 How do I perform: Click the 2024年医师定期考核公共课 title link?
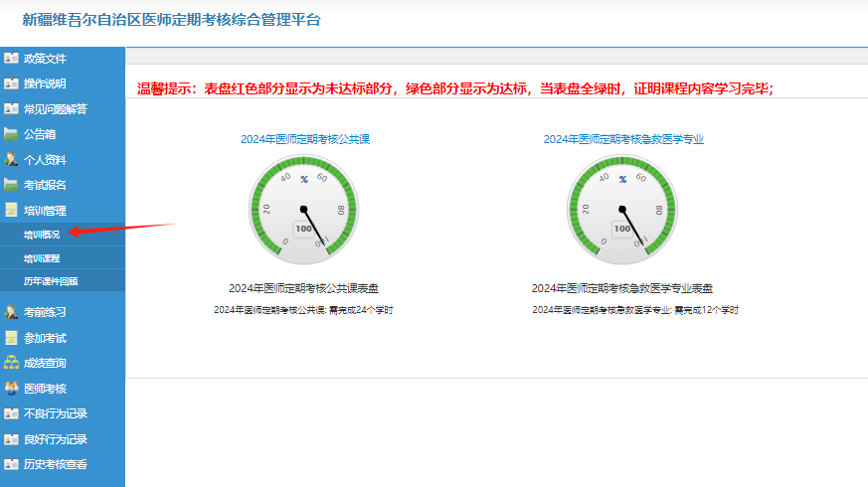click(304, 139)
